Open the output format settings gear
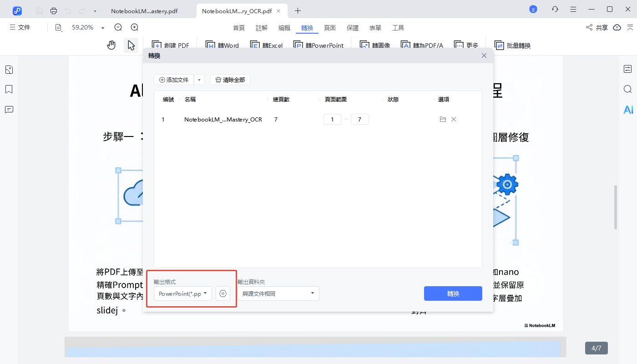The width and height of the screenshot is (637, 364). tap(222, 293)
